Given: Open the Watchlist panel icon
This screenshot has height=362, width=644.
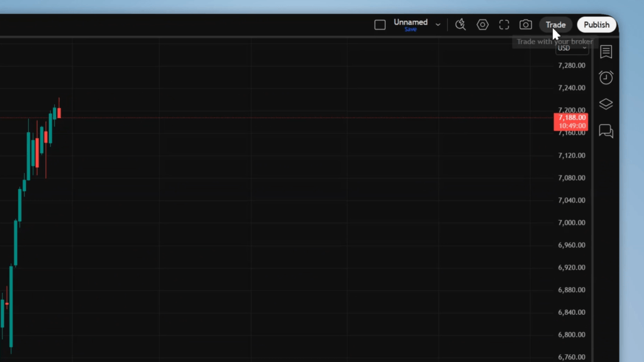Looking at the screenshot, I should tap(606, 52).
